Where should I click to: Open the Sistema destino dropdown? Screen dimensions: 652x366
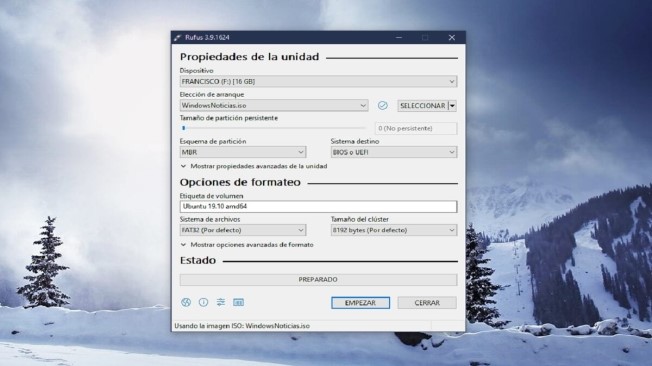click(394, 152)
